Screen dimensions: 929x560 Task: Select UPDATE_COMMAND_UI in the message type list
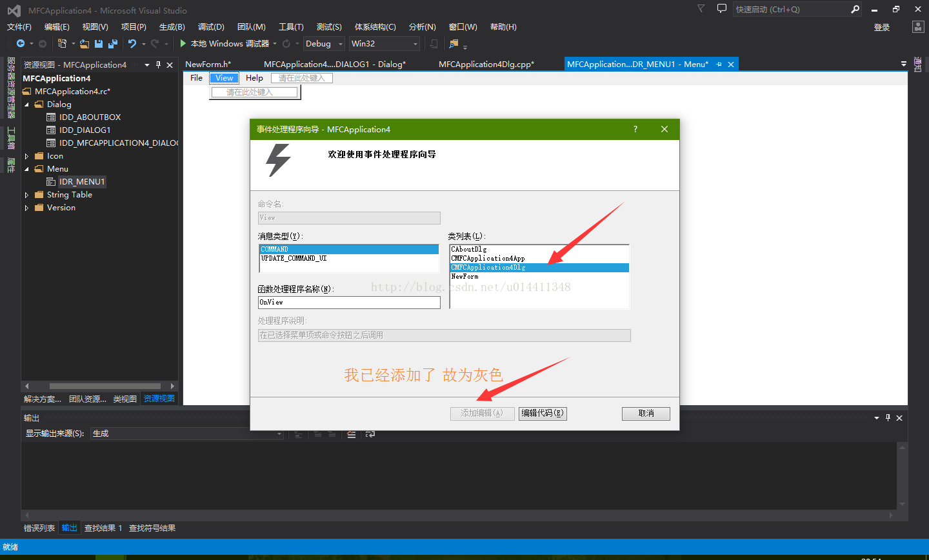tap(349, 258)
